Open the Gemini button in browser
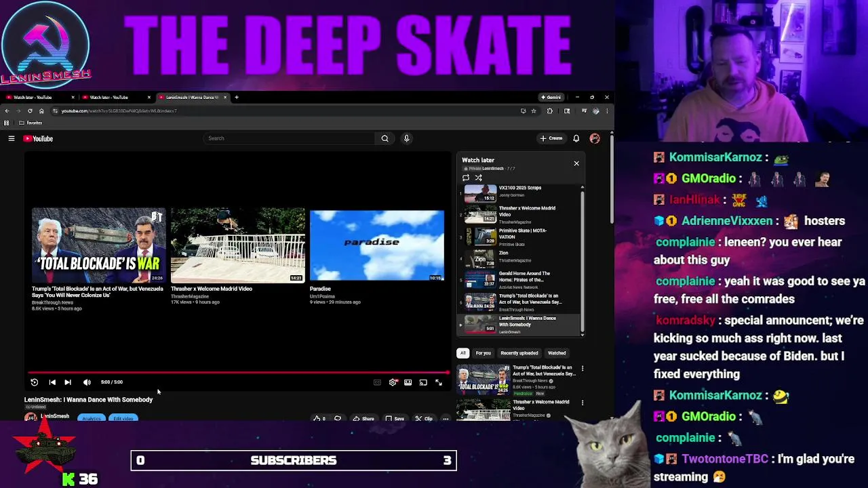This screenshot has width=868, height=488. 551,98
